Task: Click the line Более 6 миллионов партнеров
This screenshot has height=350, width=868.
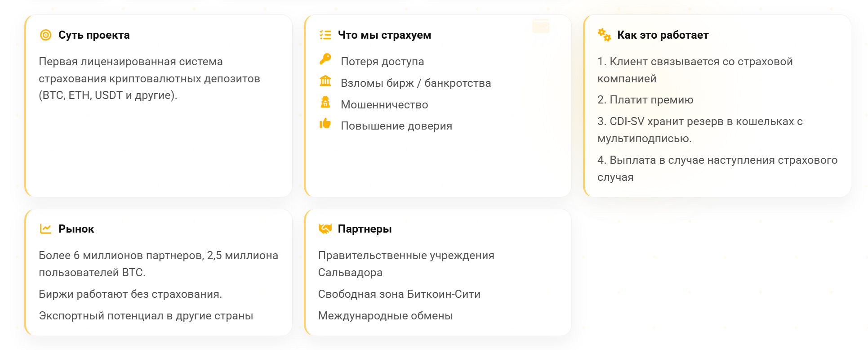Action: [158, 264]
